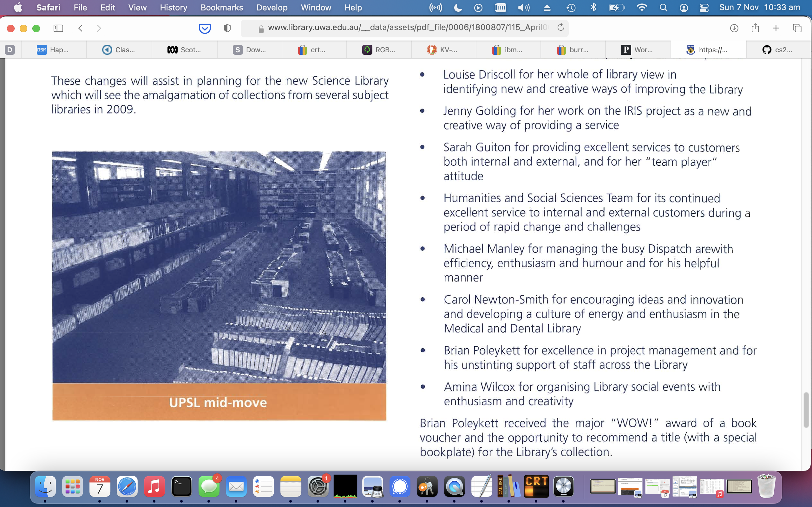Screen dimensions: 812x507
Task: Open the Bookmarks menu
Action: 221,7
